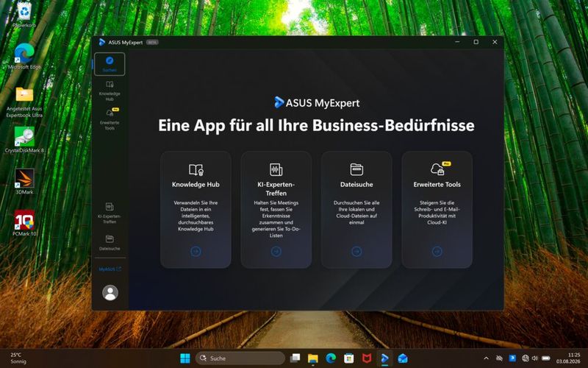This screenshot has width=588, height=368.
Task: Select the Angetestet Asus Expertbook Ultra folder
Action: pyautogui.click(x=24, y=102)
